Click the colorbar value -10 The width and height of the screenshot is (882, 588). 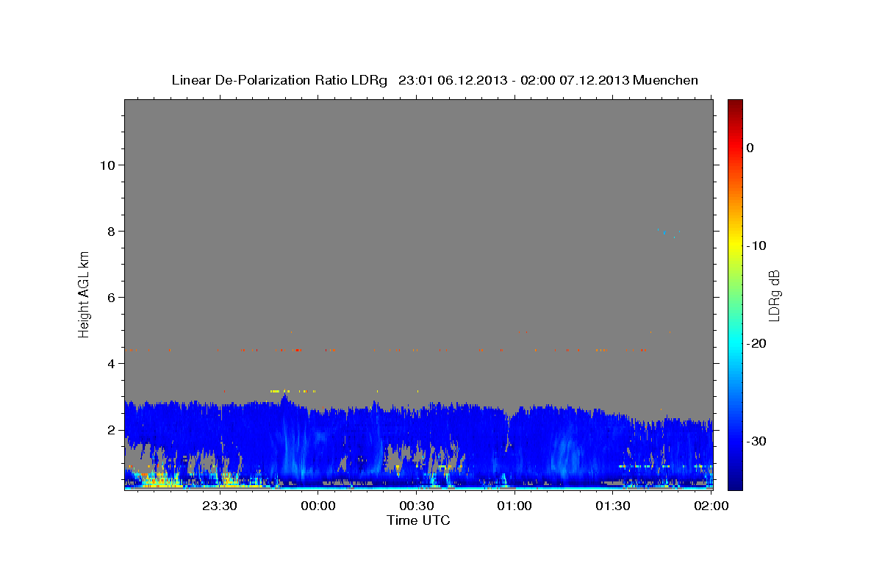[757, 245]
